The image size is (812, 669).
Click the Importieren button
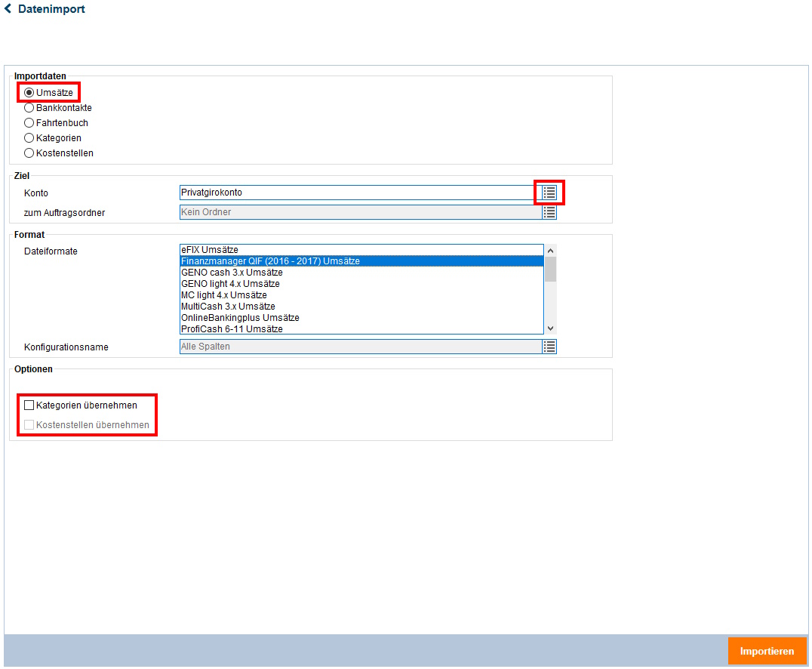(x=767, y=652)
